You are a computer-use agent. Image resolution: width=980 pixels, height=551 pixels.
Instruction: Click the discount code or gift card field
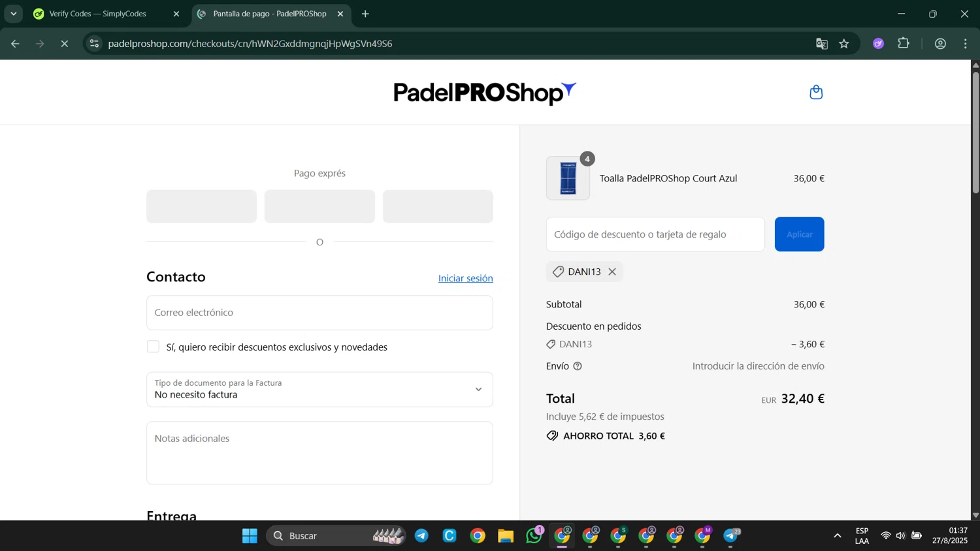(655, 234)
